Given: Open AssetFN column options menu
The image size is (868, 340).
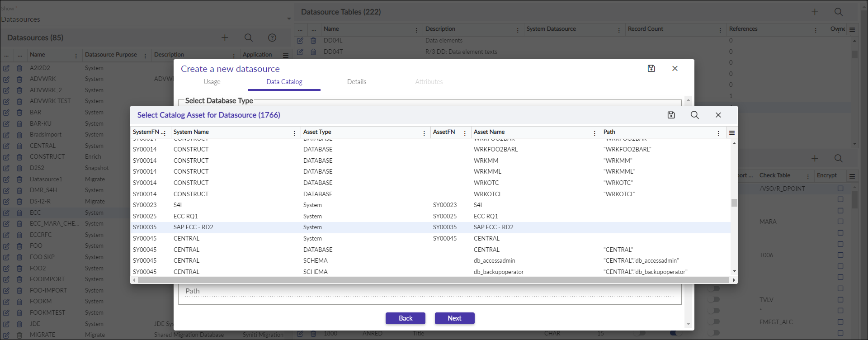Looking at the screenshot, I should coord(465,133).
